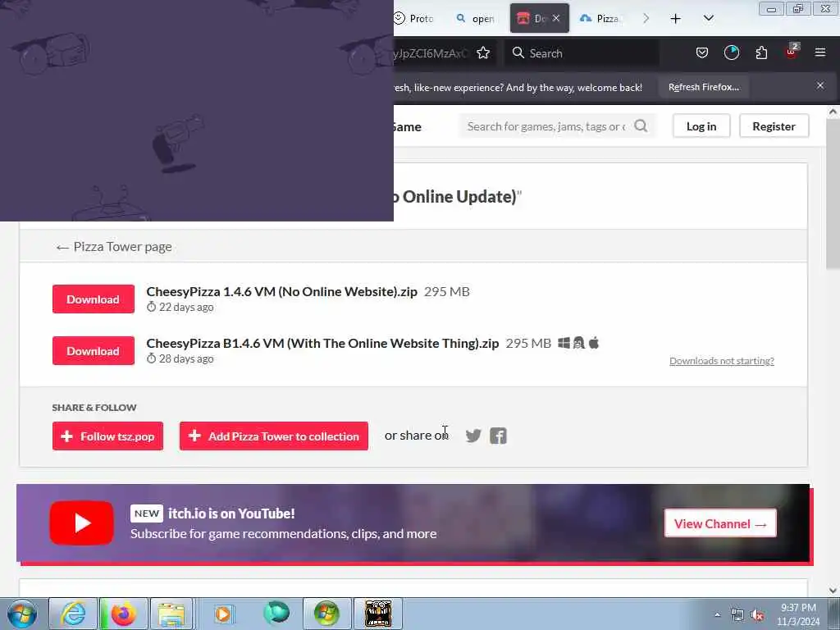The width and height of the screenshot is (840, 630).
Task: Open the Extensions puzzle icon
Action: pos(761,53)
